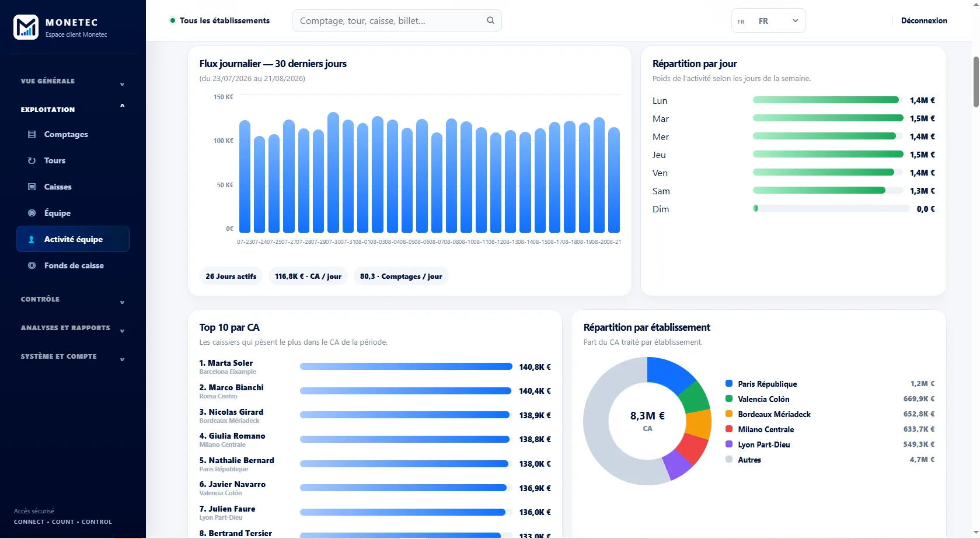Expand the Vue générale section
Screen dimensions: 980x539
(73, 81)
